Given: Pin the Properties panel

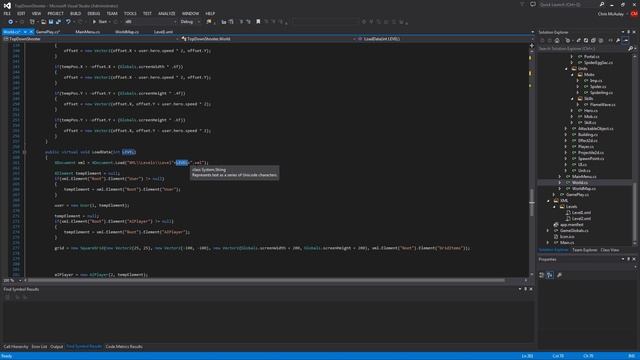Looking at the screenshot, I should pyautogui.click(x=629, y=259).
